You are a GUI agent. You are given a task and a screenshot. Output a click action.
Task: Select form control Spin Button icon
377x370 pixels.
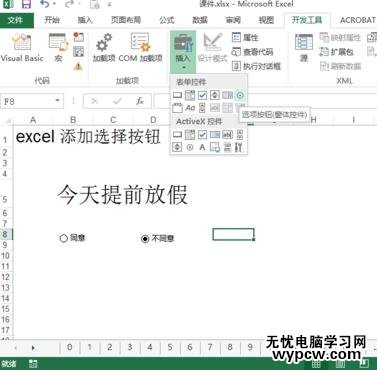click(x=215, y=95)
